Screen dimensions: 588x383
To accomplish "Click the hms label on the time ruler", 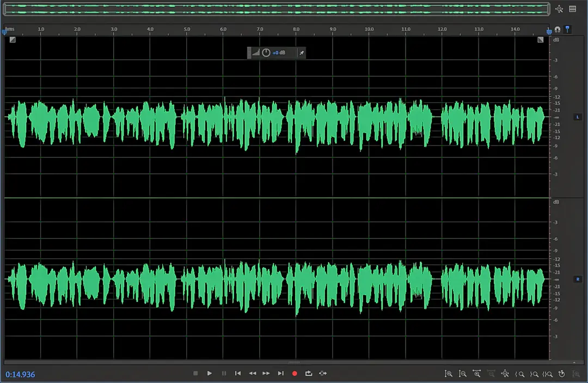I will click(10, 29).
